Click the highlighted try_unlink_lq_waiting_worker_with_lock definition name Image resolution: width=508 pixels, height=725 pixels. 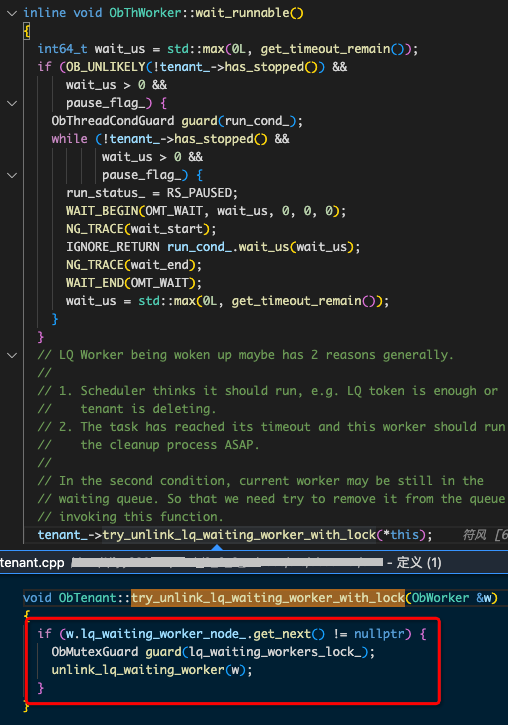click(x=268, y=598)
